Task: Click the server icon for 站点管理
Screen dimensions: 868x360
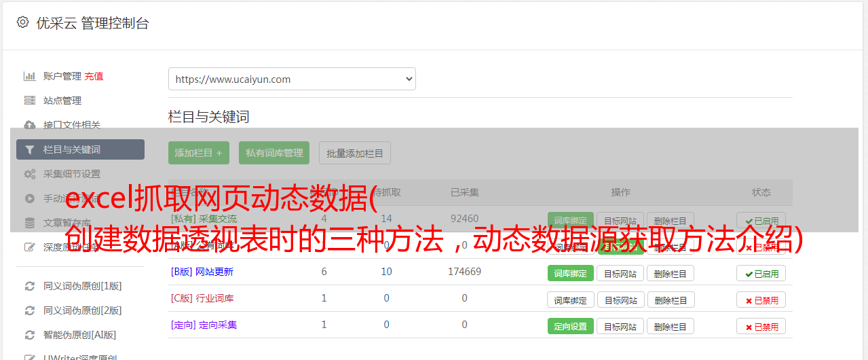Action: [x=29, y=101]
